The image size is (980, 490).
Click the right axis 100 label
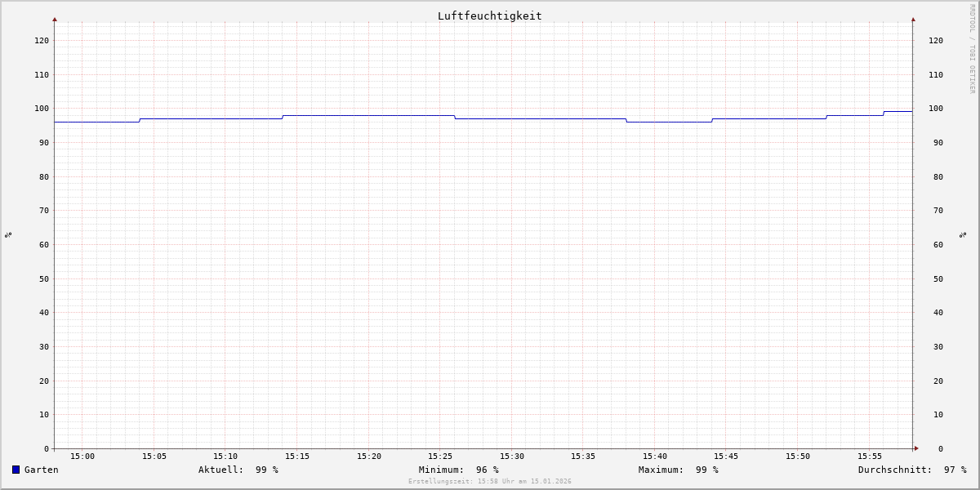tap(936, 109)
